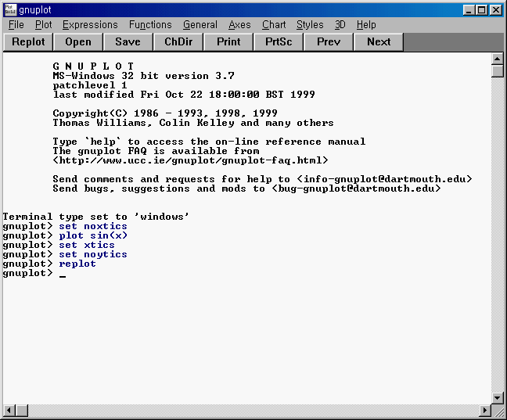The height and width of the screenshot is (420, 507).
Task: Click the 'set noytics' command text
Action: [93, 254]
